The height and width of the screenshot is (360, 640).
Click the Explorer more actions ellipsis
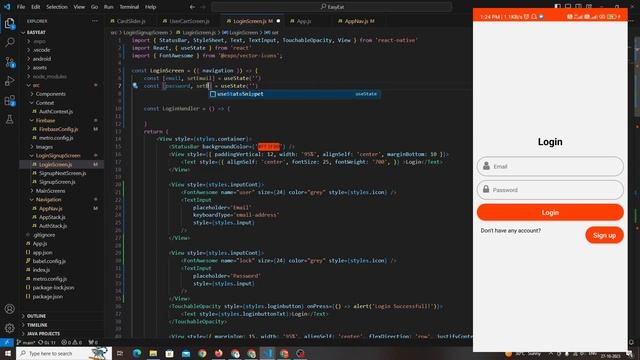coord(95,21)
